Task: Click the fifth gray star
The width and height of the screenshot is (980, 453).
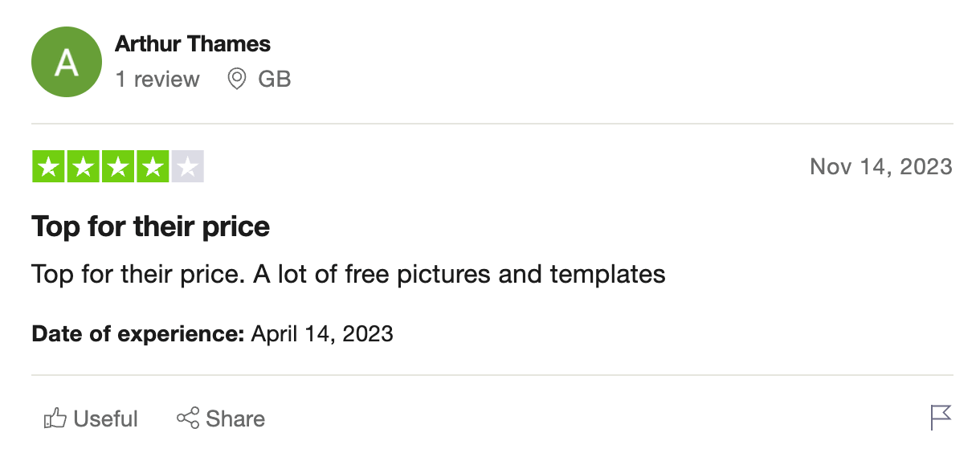Action: click(187, 167)
